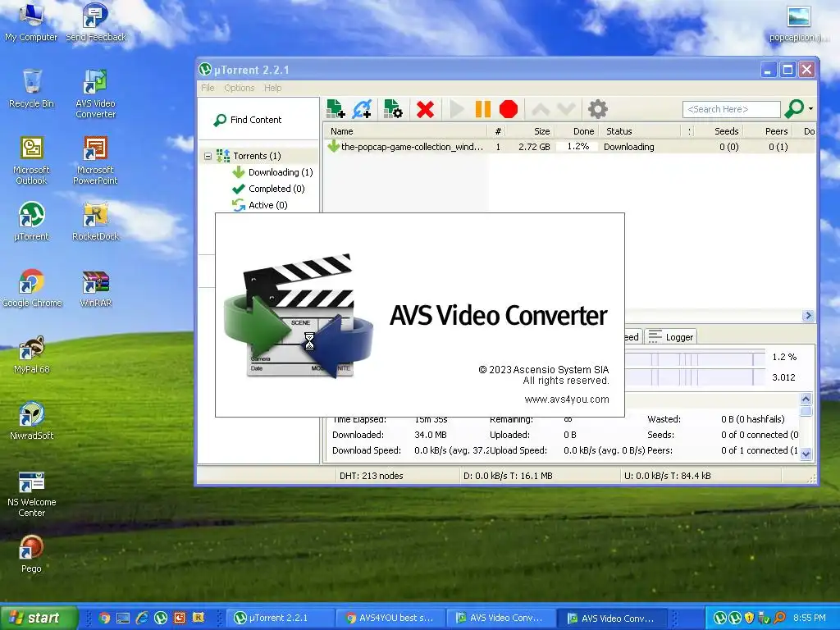The image size is (840, 630).
Task: Remove torrent with the red X icon
Action: pos(425,109)
